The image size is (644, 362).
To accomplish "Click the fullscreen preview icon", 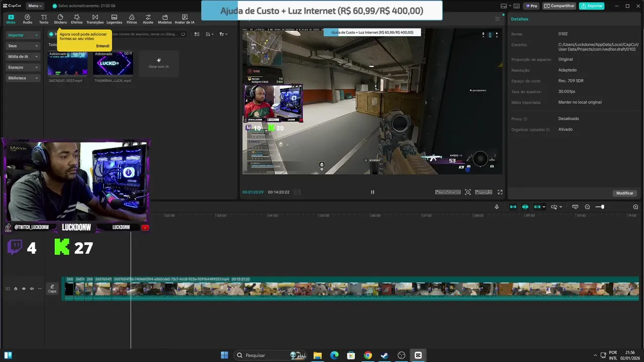I will [x=500, y=192].
